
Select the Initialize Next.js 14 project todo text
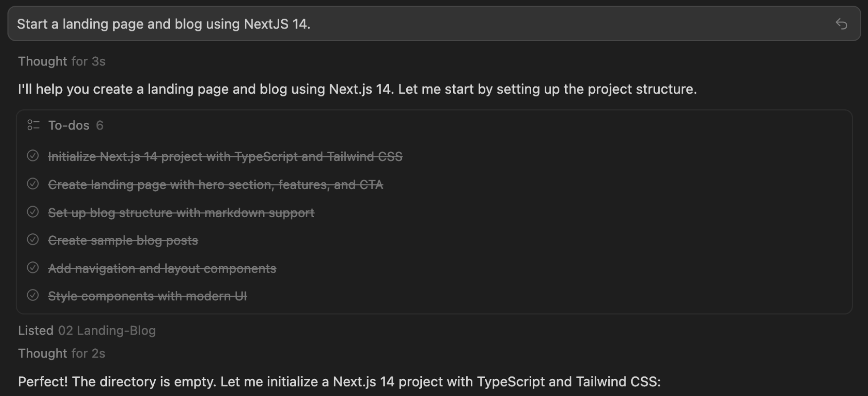point(225,156)
